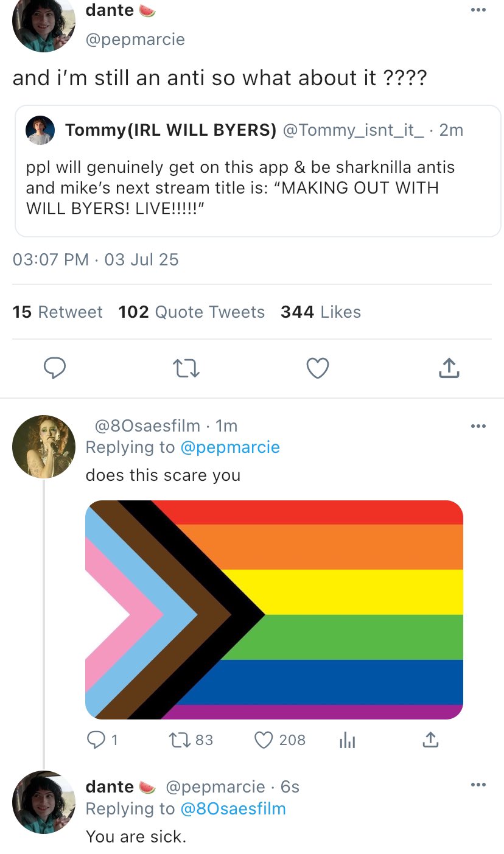This screenshot has width=504, height=854.
Task: Retweet the main tweet by pepmarcie
Action: click(186, 368)
